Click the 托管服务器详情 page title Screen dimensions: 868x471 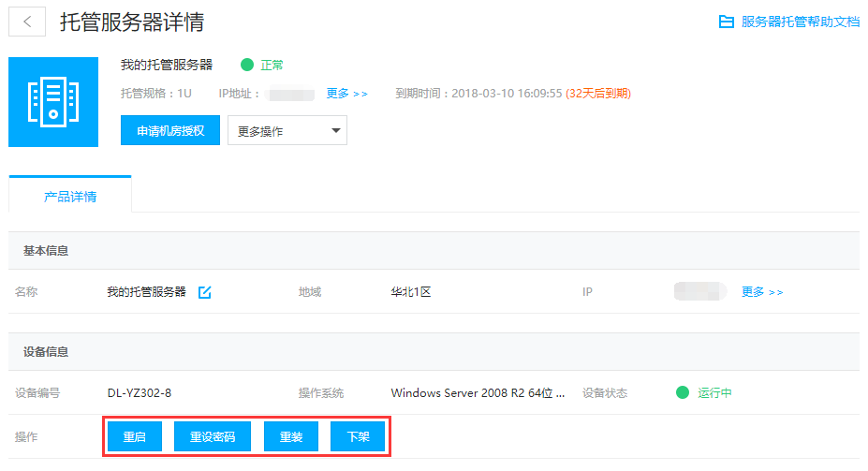pos(132,22)
